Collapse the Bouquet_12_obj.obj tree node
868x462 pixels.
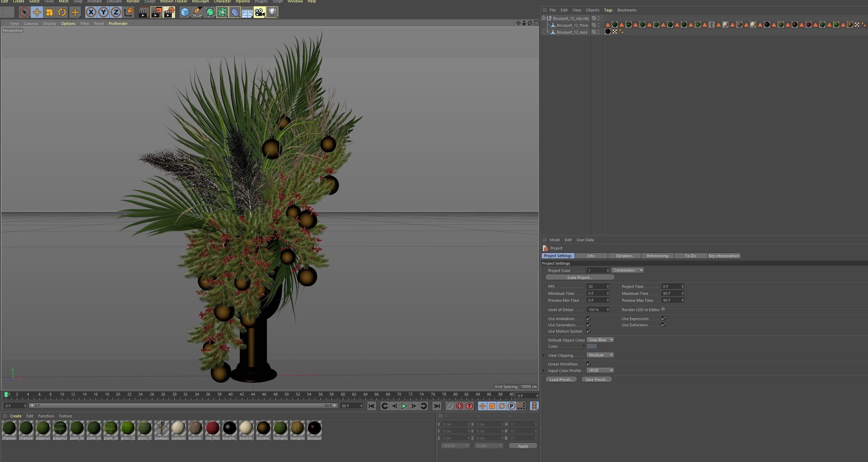point(544,18)
